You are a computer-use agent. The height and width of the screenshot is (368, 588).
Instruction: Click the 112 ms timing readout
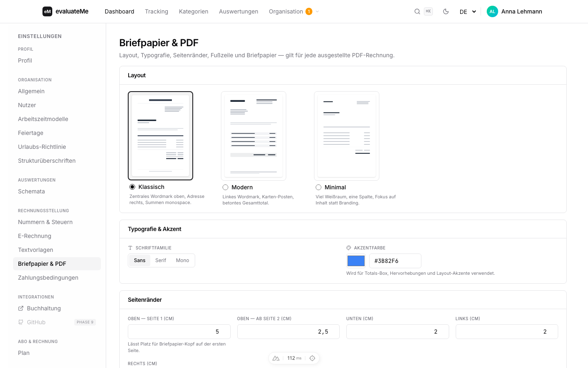294,358
